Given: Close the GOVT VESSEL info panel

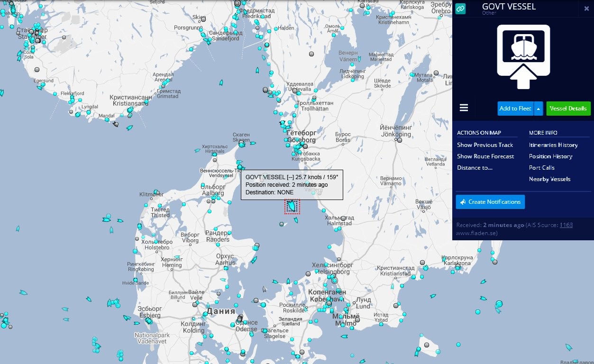Looking at the screenshot, I should (x=586, y=9).
